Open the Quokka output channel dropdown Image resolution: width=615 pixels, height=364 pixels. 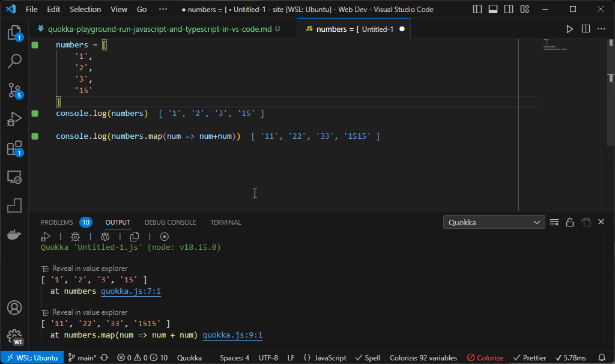[494, 222]
